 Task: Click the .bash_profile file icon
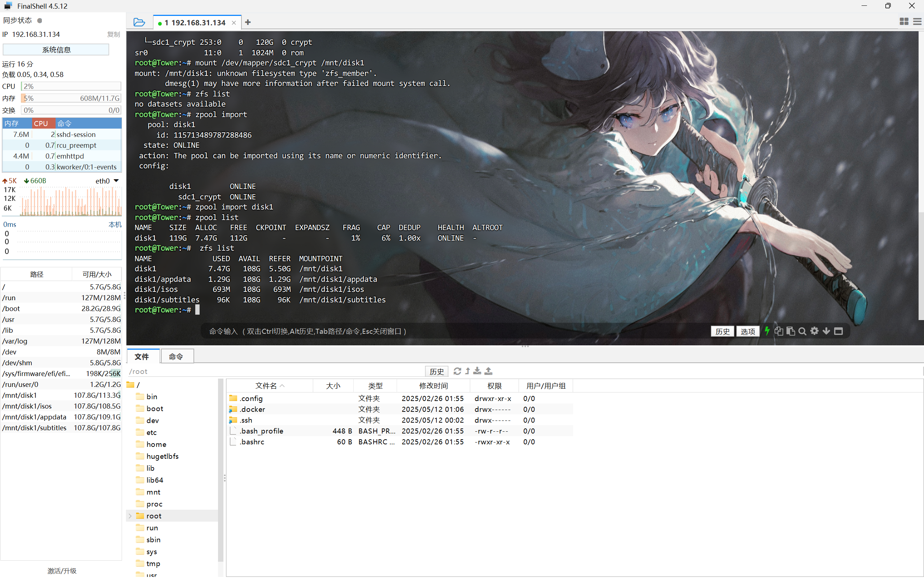click(233, 431)
